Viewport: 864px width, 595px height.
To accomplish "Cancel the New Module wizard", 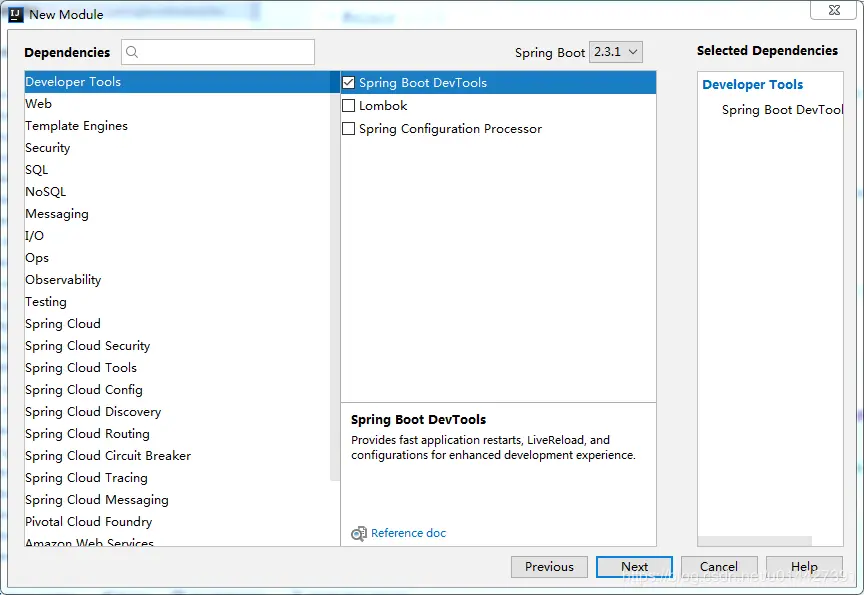I will [719, 567].
